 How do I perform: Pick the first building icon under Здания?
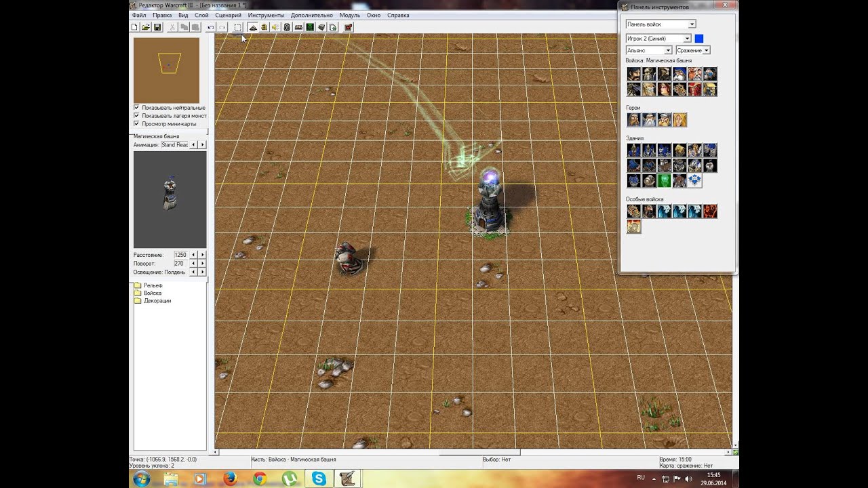(x=634, y=150)
